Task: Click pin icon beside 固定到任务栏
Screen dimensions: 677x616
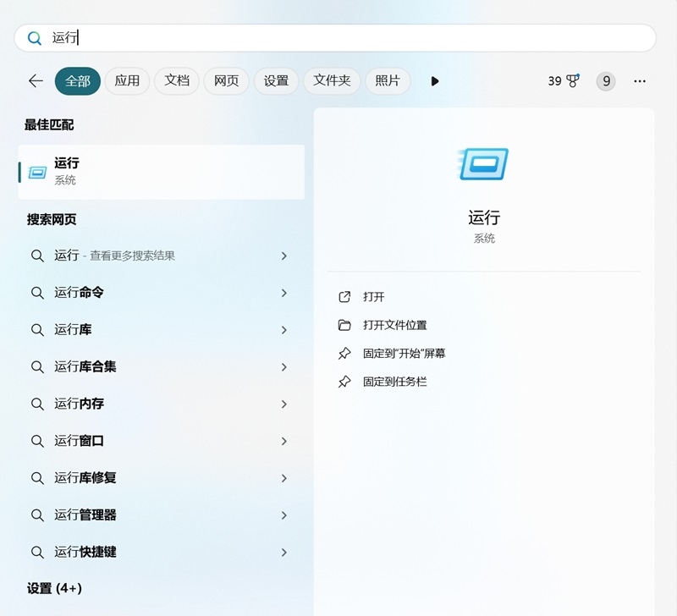Action: tap(344, 382)
